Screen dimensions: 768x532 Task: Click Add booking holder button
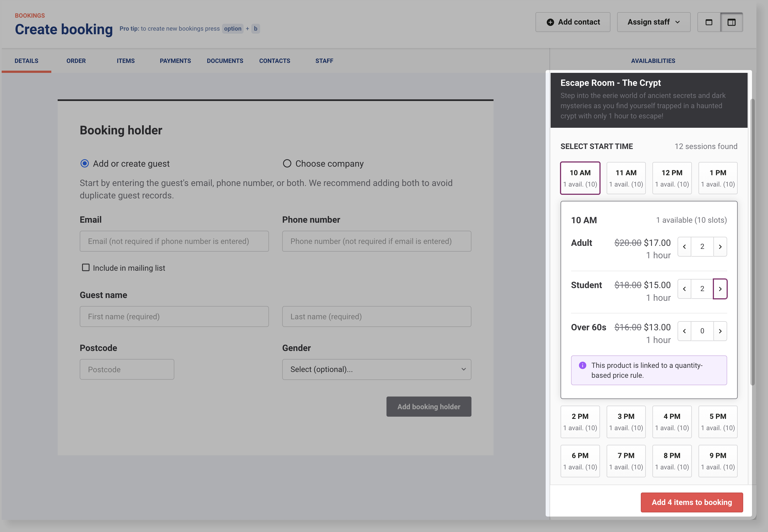[x=428, y=407]
